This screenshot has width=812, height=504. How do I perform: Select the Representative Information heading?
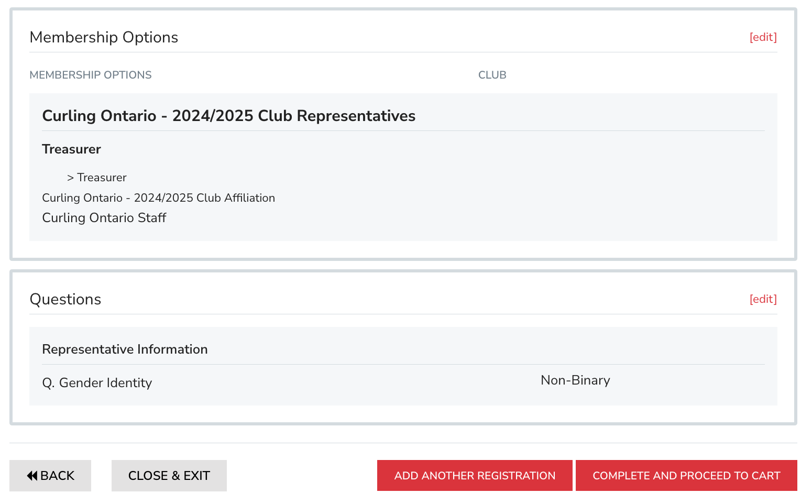point(125,349)
